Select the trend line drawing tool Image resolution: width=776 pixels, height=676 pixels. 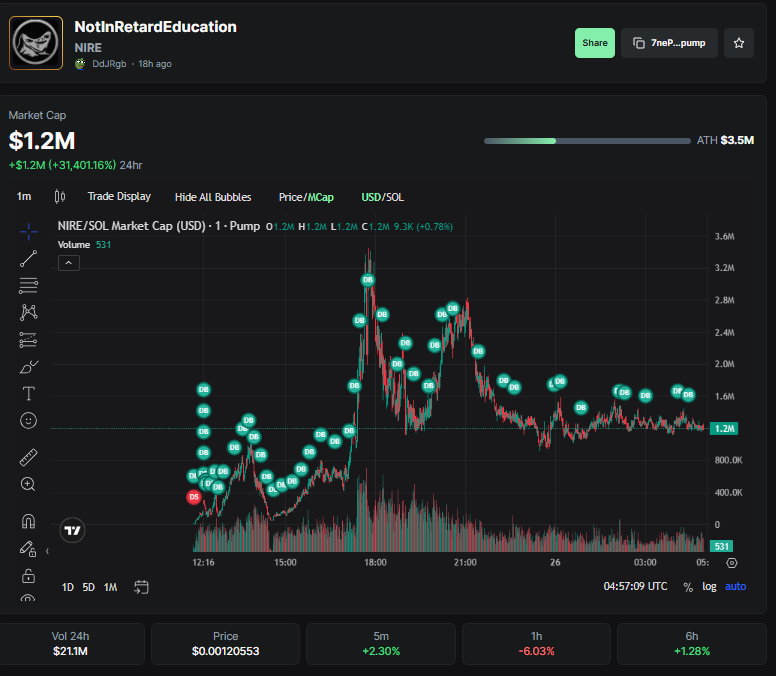coord(29,258)
